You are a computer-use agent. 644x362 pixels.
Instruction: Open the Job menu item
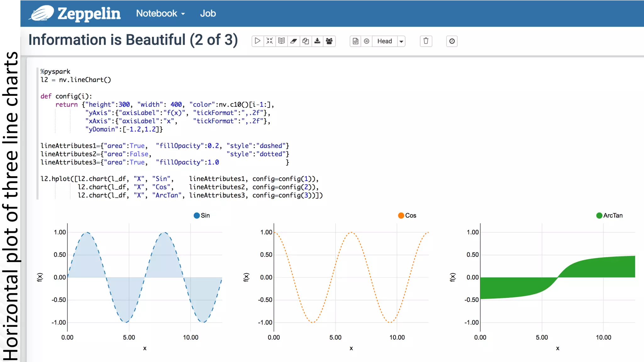208,14
